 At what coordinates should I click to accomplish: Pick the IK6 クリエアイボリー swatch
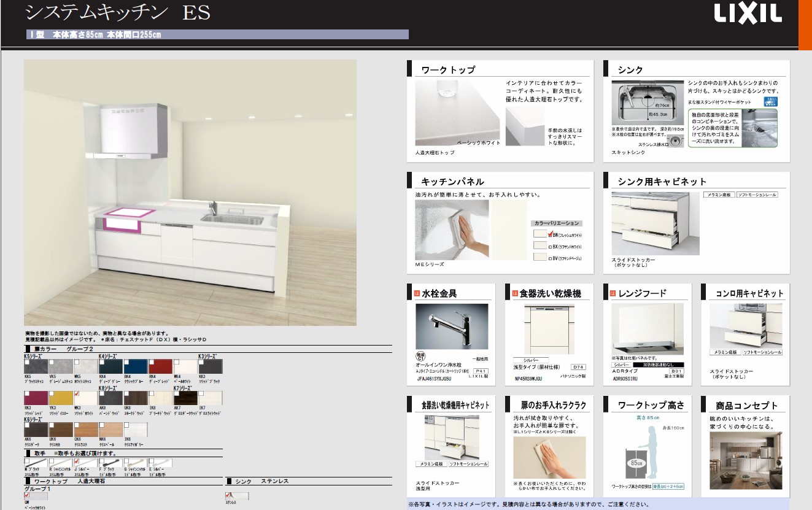[136, 430]
